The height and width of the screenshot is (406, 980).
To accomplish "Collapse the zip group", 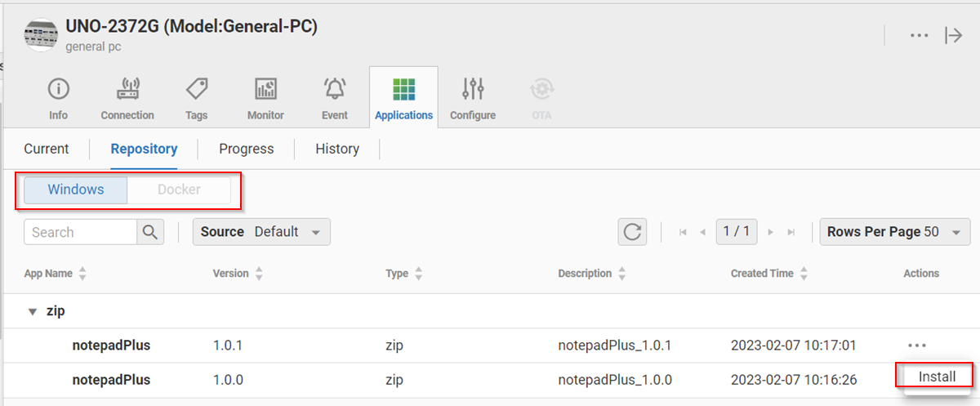I will 33,311.
